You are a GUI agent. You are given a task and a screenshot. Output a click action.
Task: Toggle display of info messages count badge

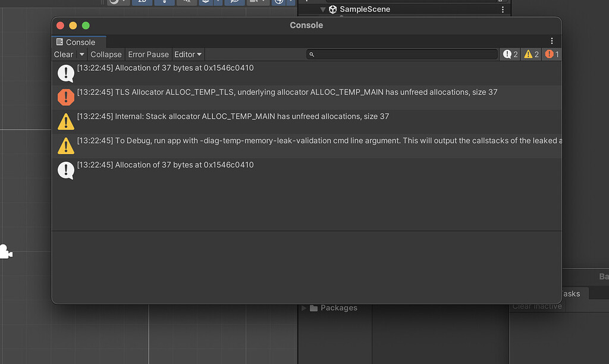[509, 54]
